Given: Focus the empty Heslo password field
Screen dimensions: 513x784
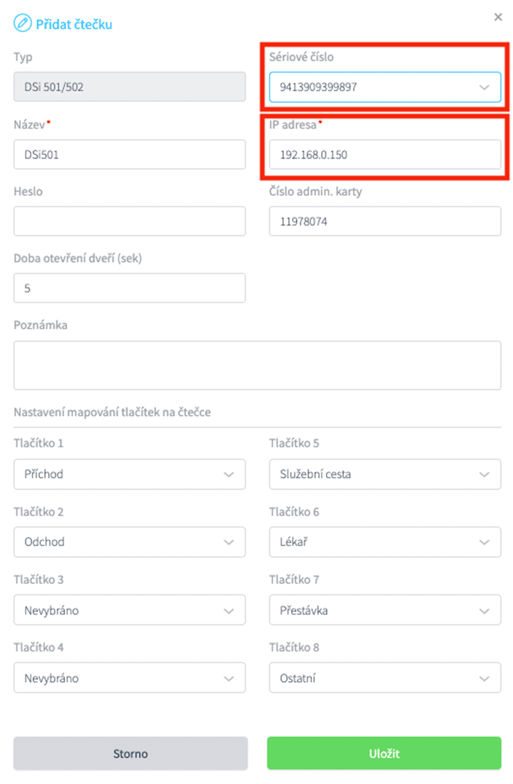Looking at the screenshot, I should click(130, 221).
